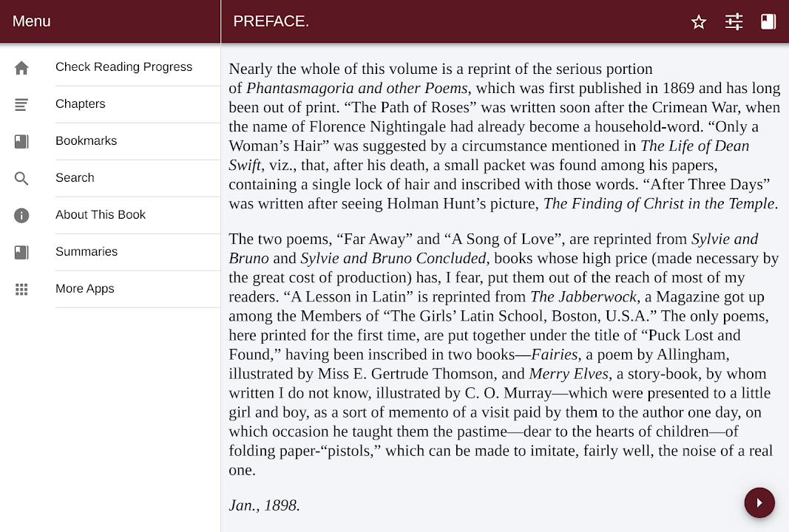
Task: Open Check Reading Progress
Action: pos(123,67)
